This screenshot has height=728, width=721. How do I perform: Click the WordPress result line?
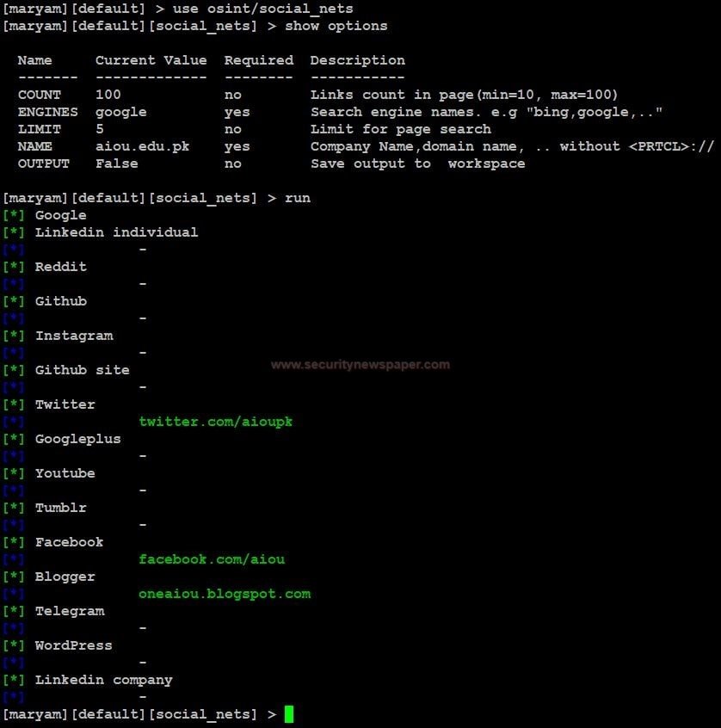pos(74,645)
